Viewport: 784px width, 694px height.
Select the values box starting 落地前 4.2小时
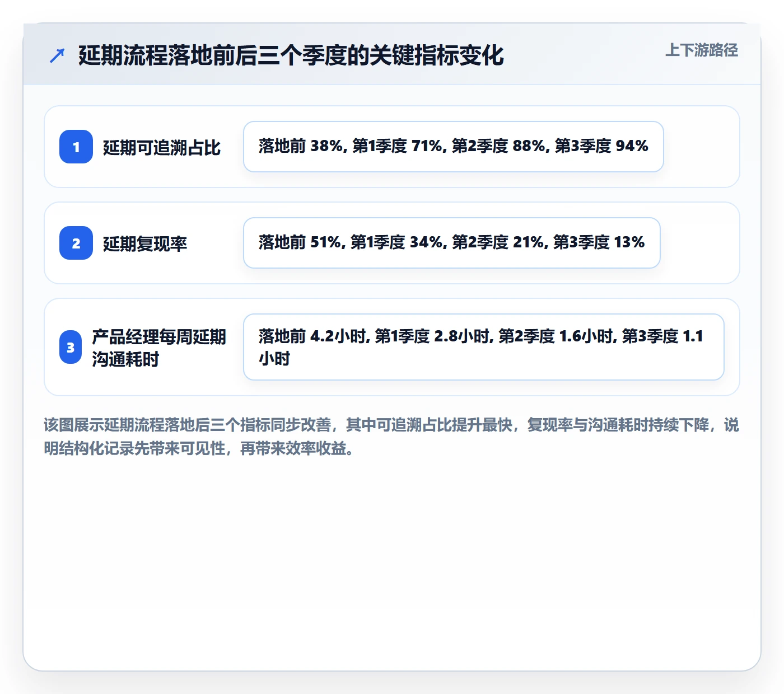[x=484, y=347]
